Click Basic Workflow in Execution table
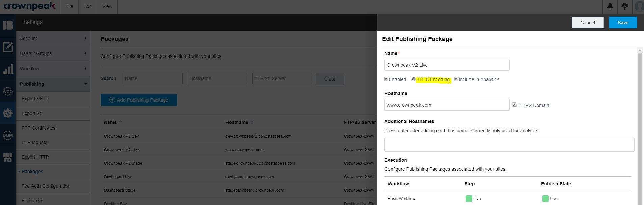Screen dimensions: 644x205 coord(402,199)
